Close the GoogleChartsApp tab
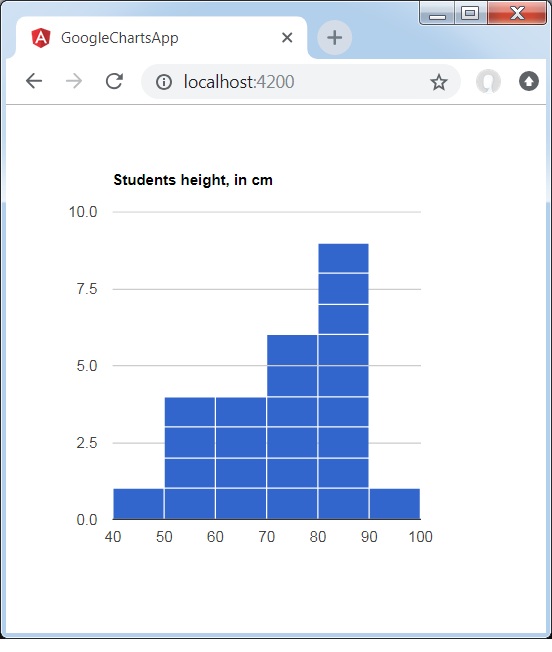The image size is (552, 652). pos(287,37)
